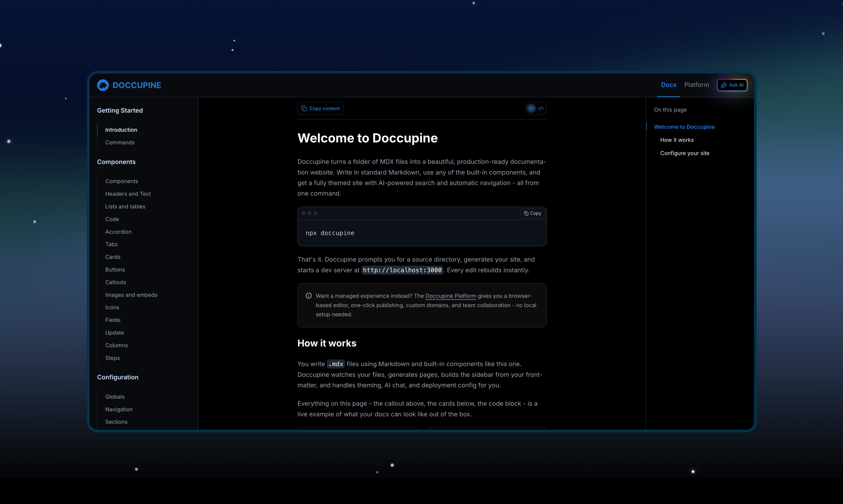Jump to How it works section
The width and height of the screenshot is (843, 504).
(676, 140)
